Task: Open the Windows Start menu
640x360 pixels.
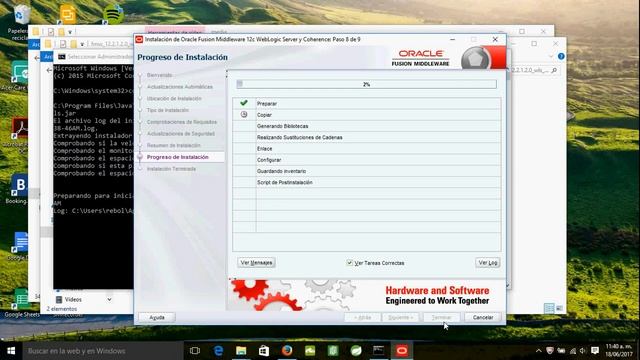Action: (x=11, y=351)
